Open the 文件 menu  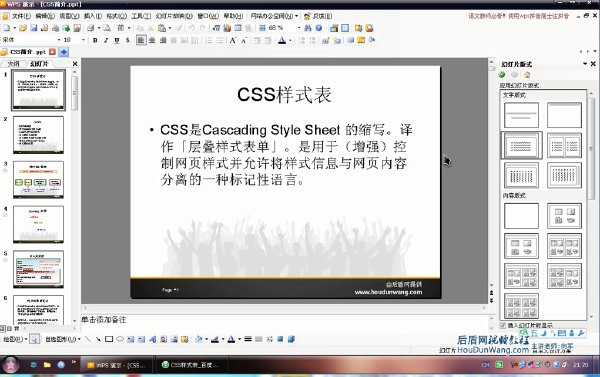point(21,16)
